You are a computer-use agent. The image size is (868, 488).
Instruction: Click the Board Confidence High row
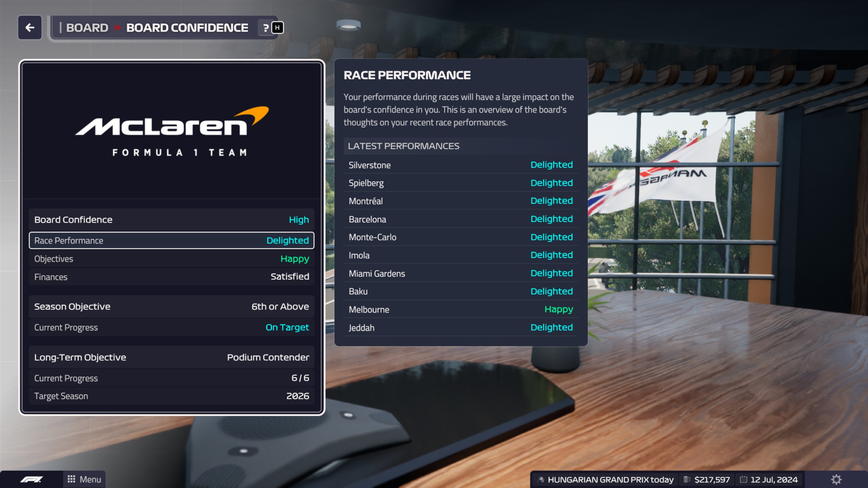coord(172,220)
